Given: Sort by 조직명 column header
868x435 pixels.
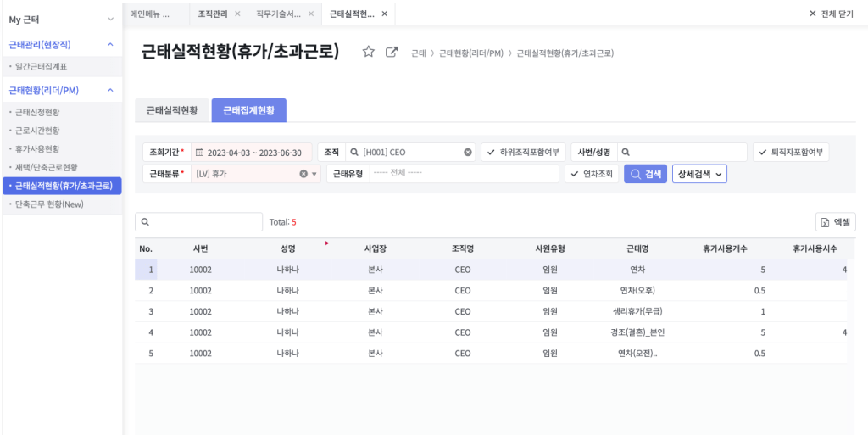Looking at the screenshot, I should pyautogui.click(x=462, y=249).
